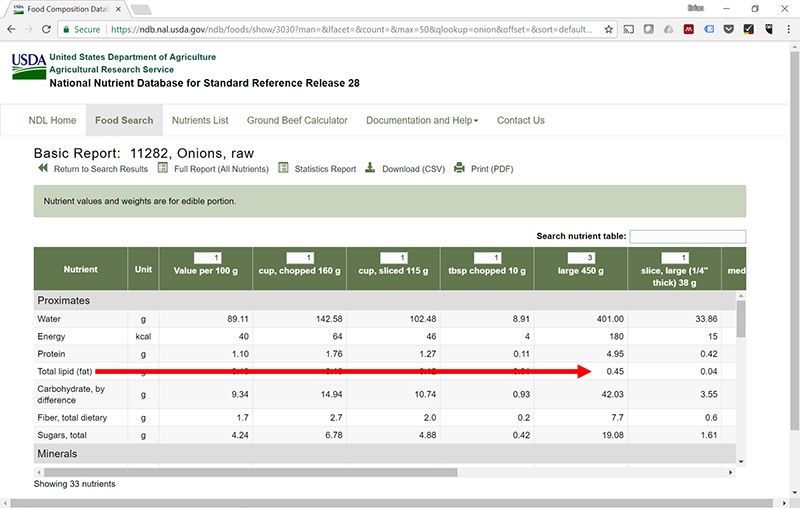The height and width of the screenshot is (508, 800).
Task: Click value 19.08 in Sugars row
Action: [612, 435]
